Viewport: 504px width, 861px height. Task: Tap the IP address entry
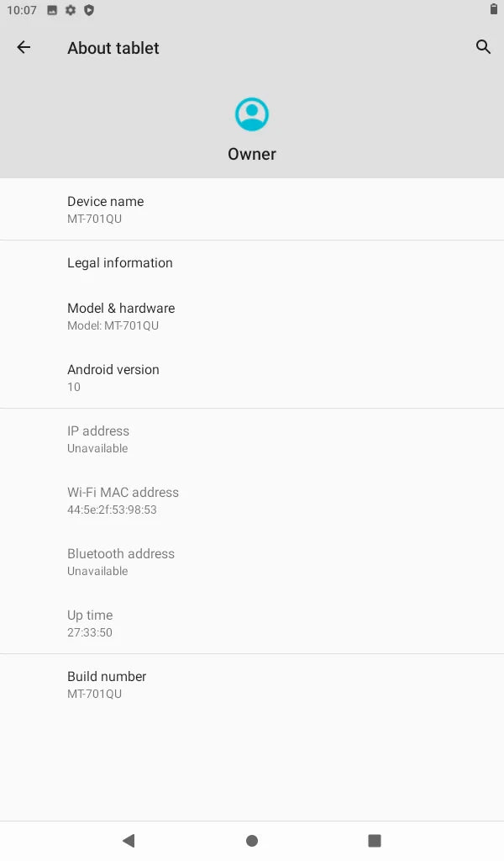click(252, 438)
